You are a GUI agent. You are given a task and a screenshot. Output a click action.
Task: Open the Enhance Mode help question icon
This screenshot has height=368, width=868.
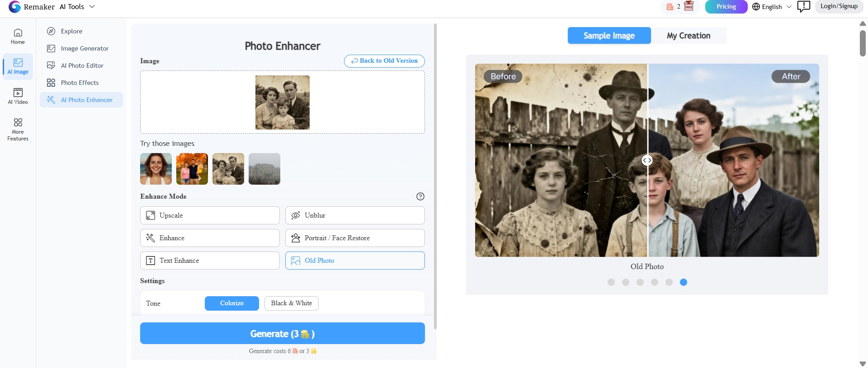[x=420, y=196]
